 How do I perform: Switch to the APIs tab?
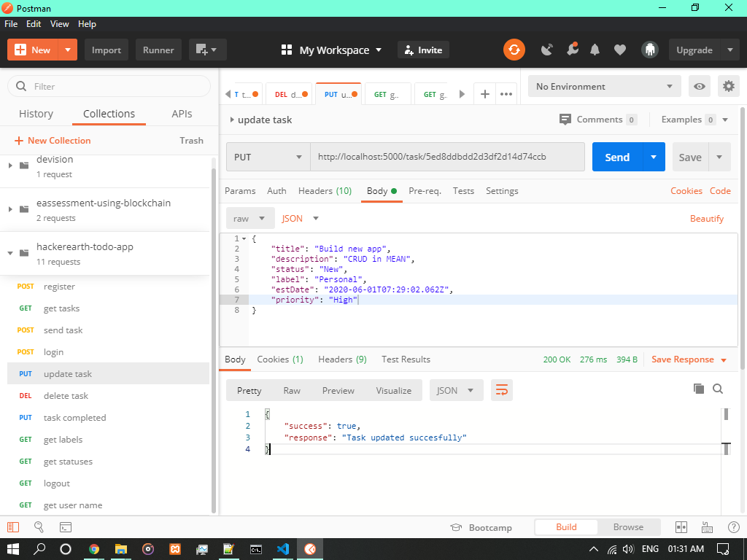[182, 114]
